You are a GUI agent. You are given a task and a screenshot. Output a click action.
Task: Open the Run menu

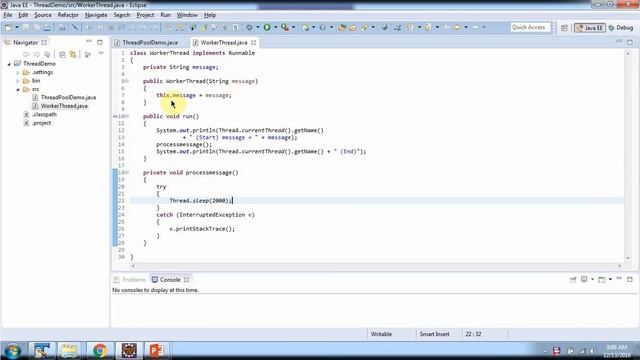point(165,15)
